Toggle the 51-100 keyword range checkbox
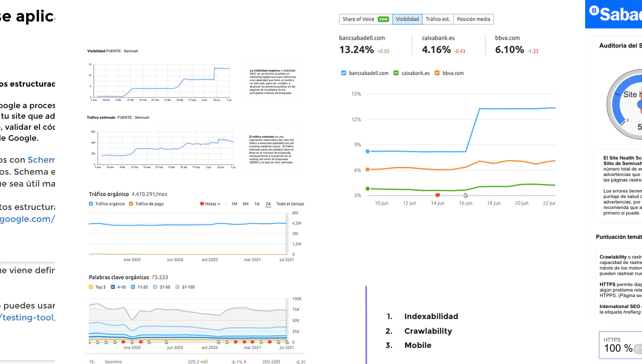Viewport: 642px width, 364px height. tap(178, 287)
